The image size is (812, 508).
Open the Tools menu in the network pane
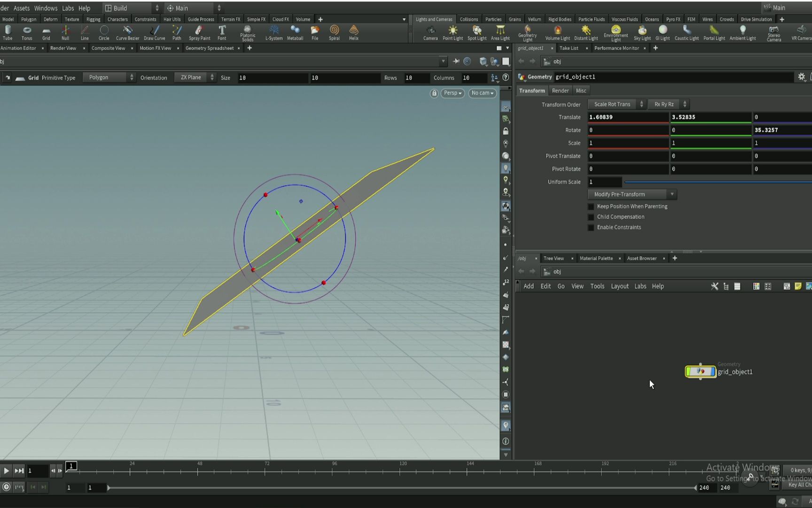pos(597,286)
